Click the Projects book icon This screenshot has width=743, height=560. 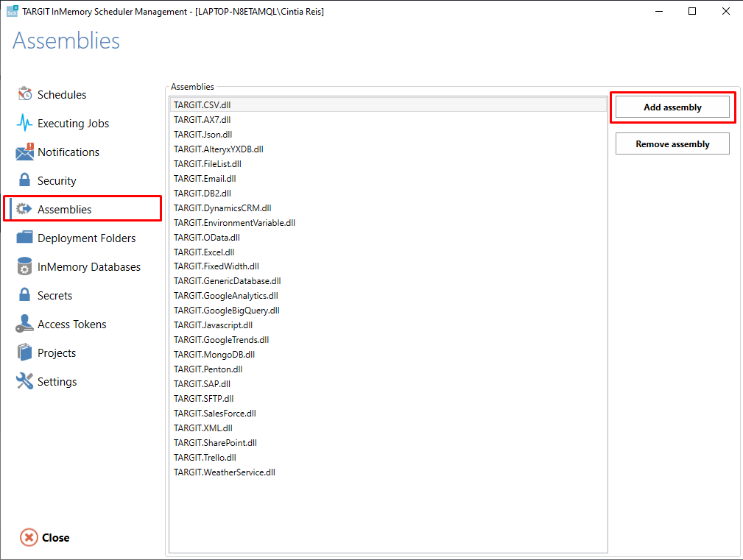(24, 352)
